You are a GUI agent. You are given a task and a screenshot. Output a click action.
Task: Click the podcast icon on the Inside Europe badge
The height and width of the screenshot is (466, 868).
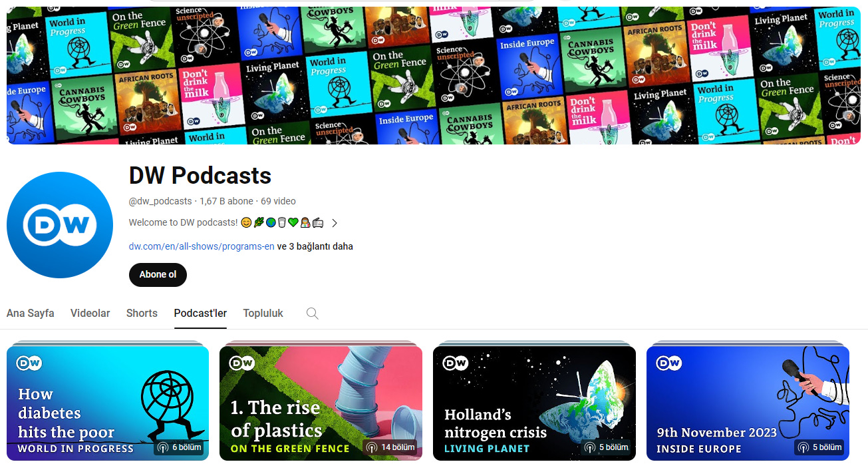point(803,447)
